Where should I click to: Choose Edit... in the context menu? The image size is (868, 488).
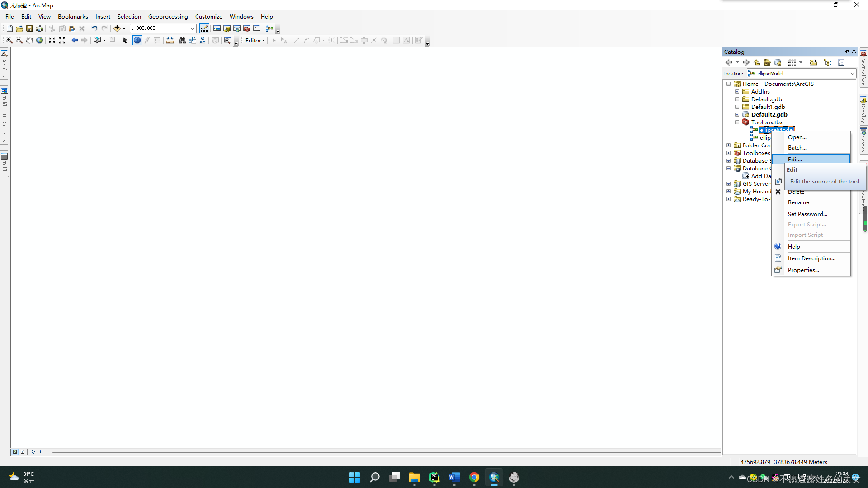[x=795, y=159]
